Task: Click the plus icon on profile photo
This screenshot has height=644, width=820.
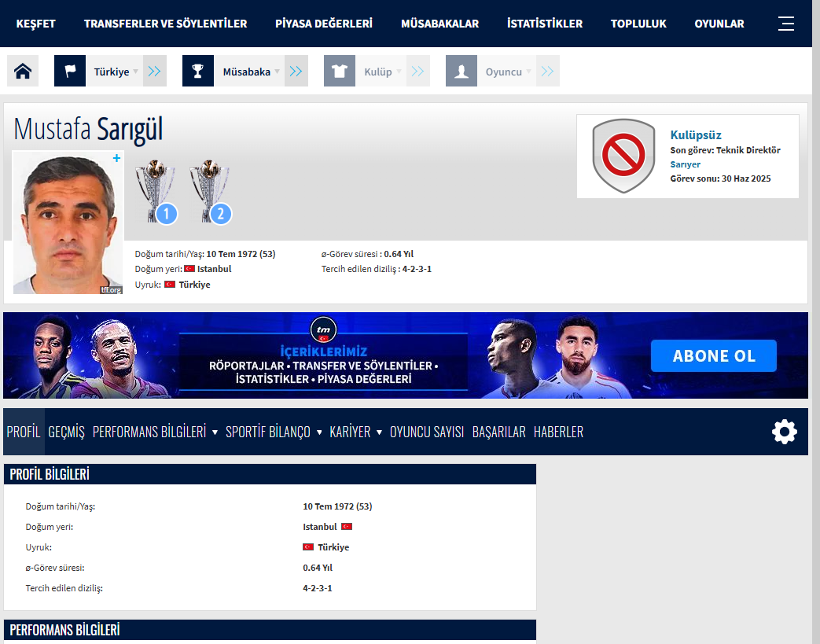Action: pyautogui.click(x=116, y=158)
